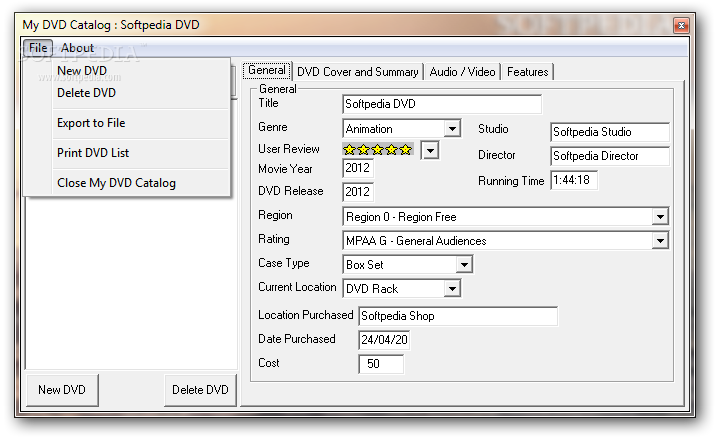Image resolution: width=716 pixels, height=438 pixels.
Task: Expand the Genre dropdown arrow
Action: pyautogui.click(x=452, y=129)
